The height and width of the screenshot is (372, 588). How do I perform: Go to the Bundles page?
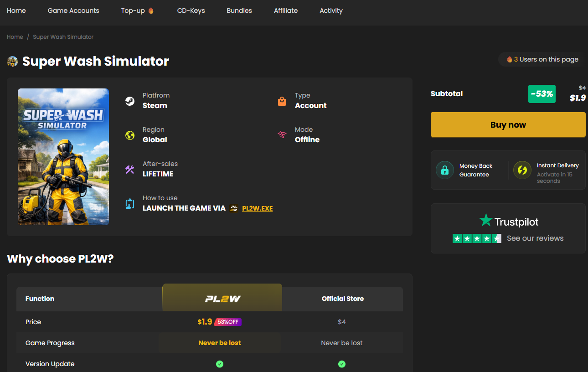pos(239,10)
